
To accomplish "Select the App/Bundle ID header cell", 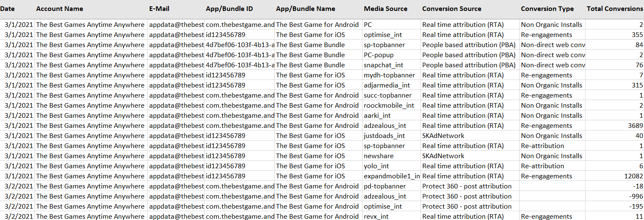I will coord(229,9).
